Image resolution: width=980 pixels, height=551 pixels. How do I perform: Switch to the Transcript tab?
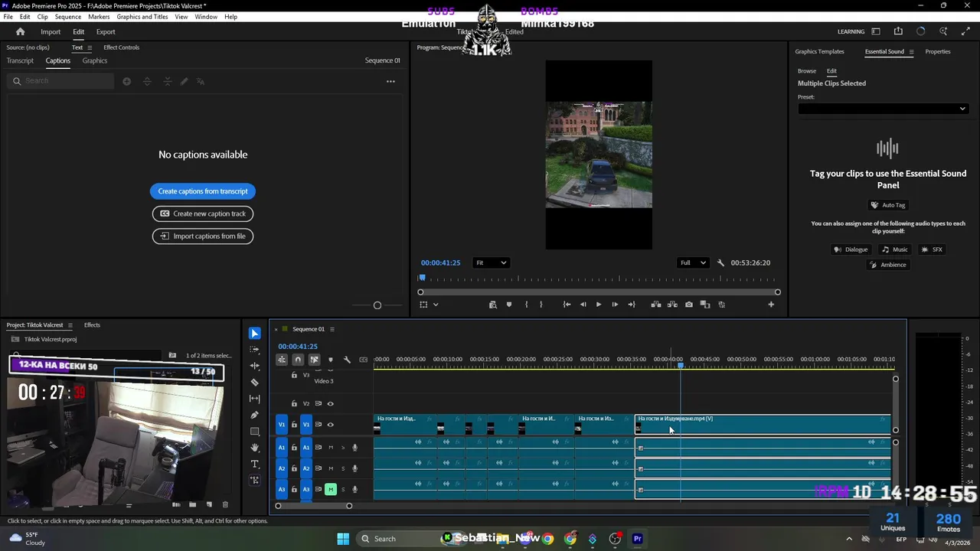[x=20, y=61]
